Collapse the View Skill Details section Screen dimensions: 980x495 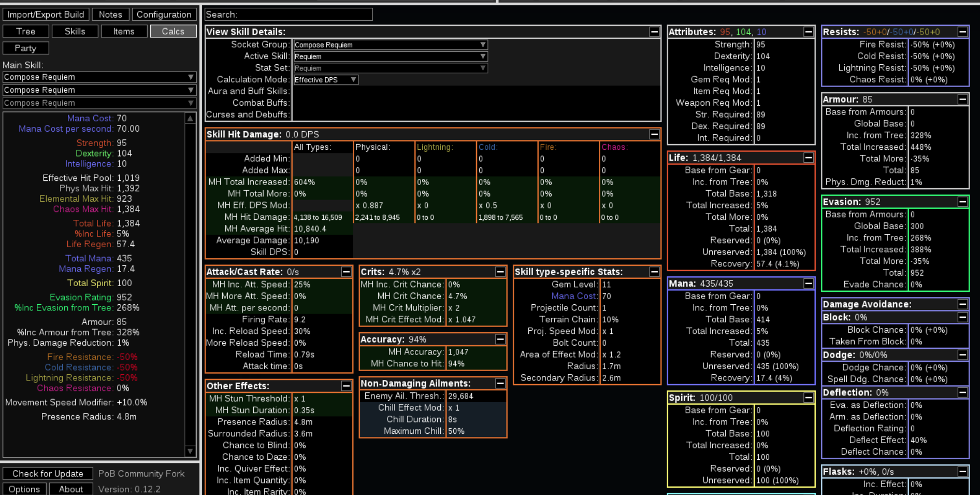coord(654,32)
